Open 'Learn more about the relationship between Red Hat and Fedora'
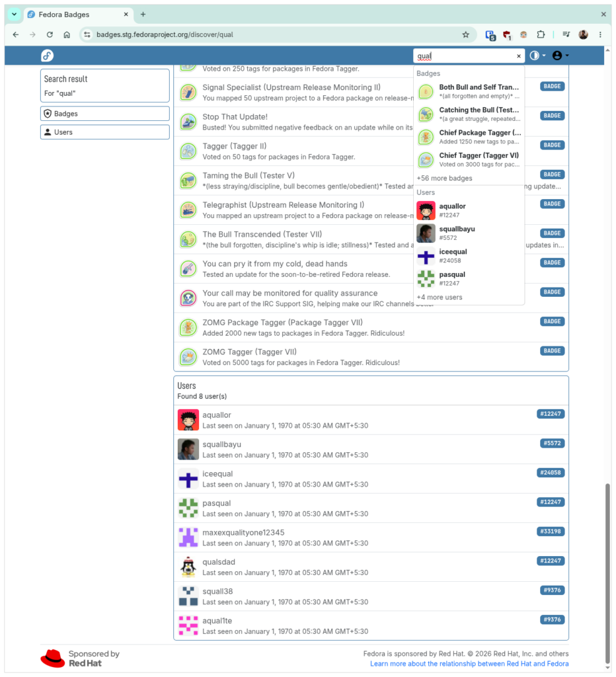The image size is (616, 677). tap(469, 664)
